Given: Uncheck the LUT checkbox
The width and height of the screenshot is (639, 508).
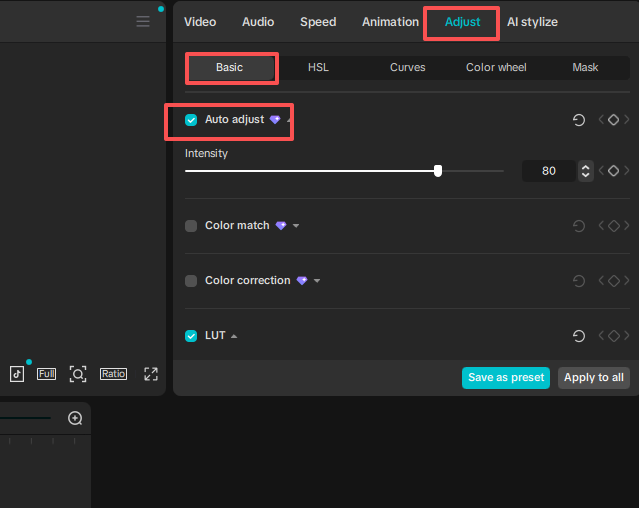Looking at the screenshot, I should [191, 336].
